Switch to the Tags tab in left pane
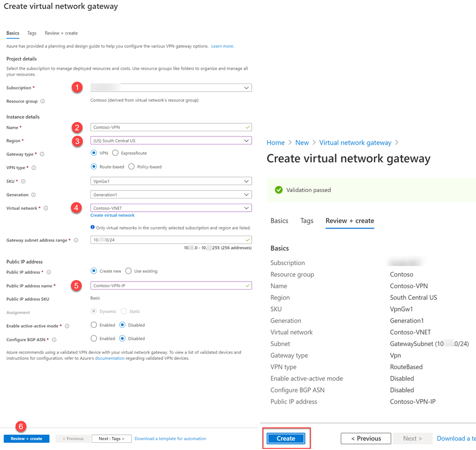The width and height of the screenshot is (476, 450). [32, 33]
